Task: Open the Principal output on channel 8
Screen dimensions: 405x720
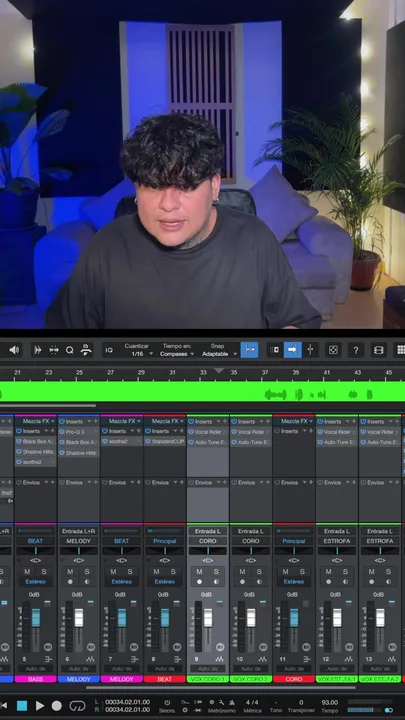Action: 165,541
